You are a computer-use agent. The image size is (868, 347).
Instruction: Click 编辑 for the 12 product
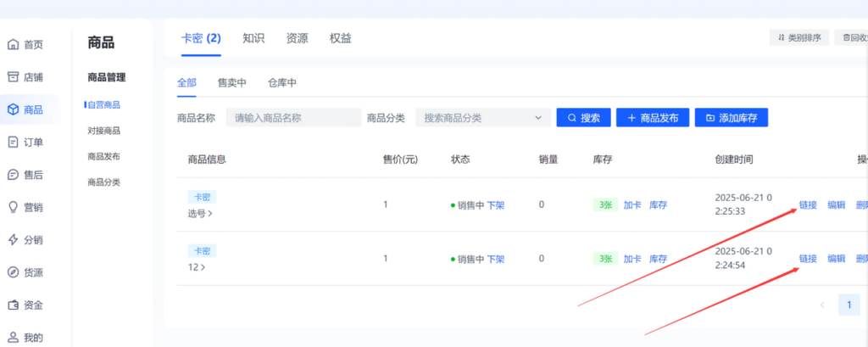(837, 258)
